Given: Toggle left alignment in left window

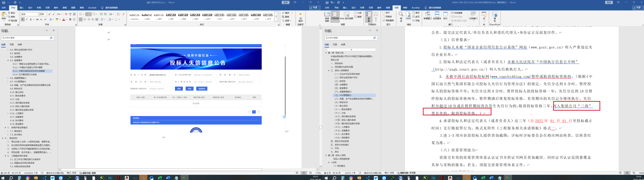Looking at the screenshot, I should (x=80, y=19).
